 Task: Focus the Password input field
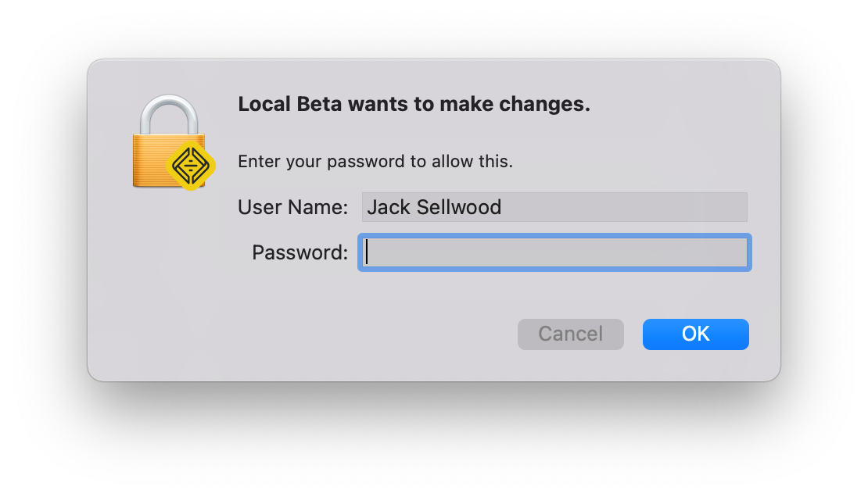click(x=554, y=252)
